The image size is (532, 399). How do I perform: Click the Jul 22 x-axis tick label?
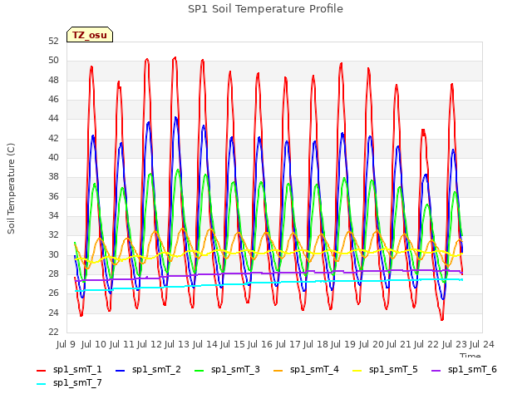tap(426, 344)
